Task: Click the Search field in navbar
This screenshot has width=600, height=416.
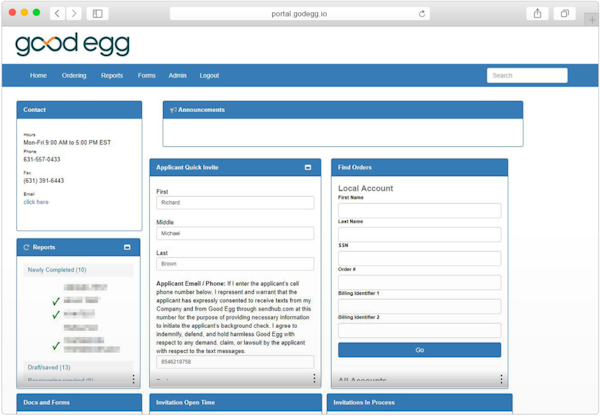Action: tap(527, 75)
